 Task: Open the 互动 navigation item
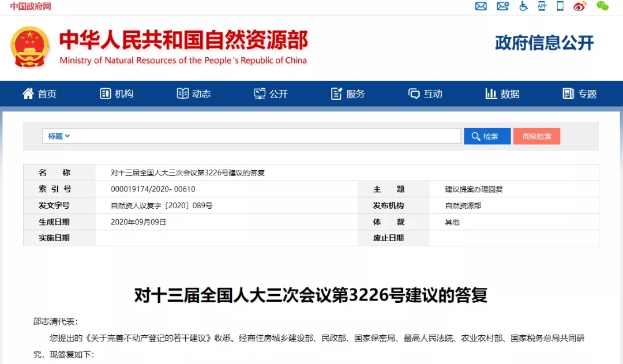[x=425, y=94]
